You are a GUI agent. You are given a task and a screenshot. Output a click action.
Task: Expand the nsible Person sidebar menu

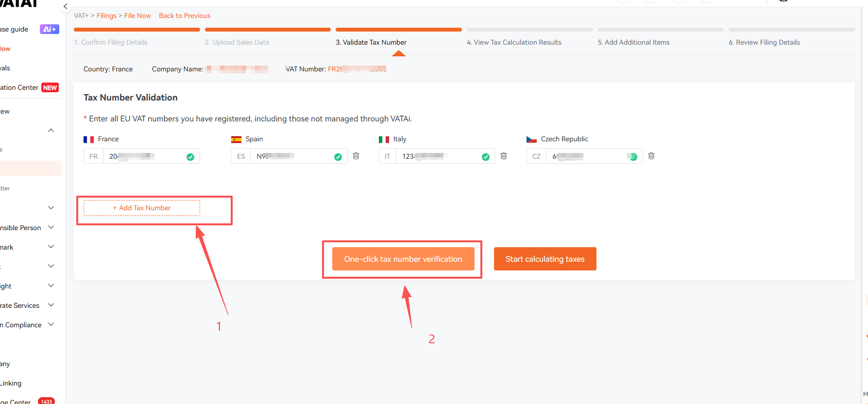(51, 227)
